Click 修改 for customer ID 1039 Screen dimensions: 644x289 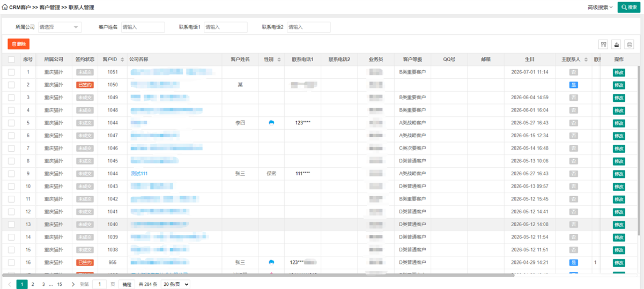click(619, 237)
